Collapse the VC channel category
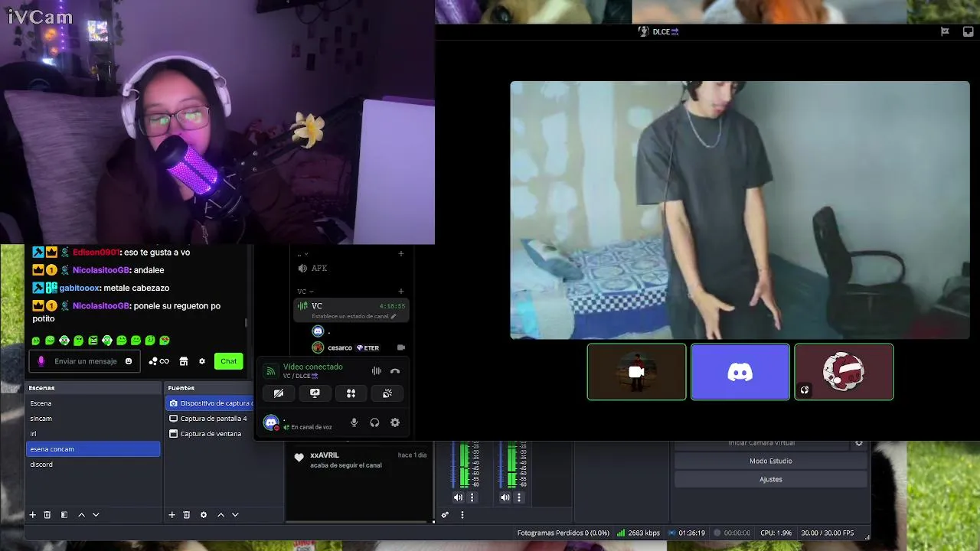This screenshot has height=551, width=980. click(305, 292)
